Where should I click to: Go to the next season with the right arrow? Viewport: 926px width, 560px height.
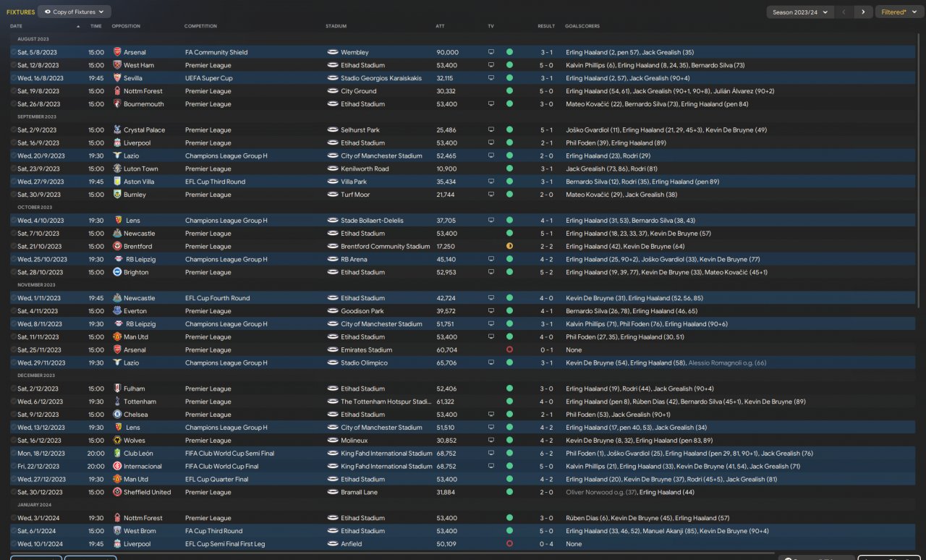pos(863,12)
